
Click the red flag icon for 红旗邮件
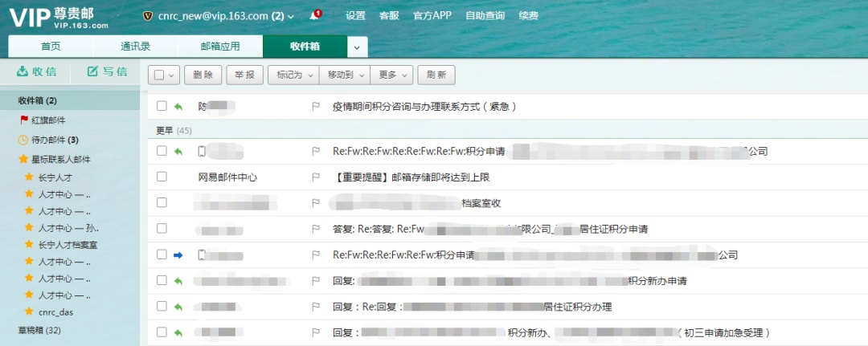coord(24,120)
